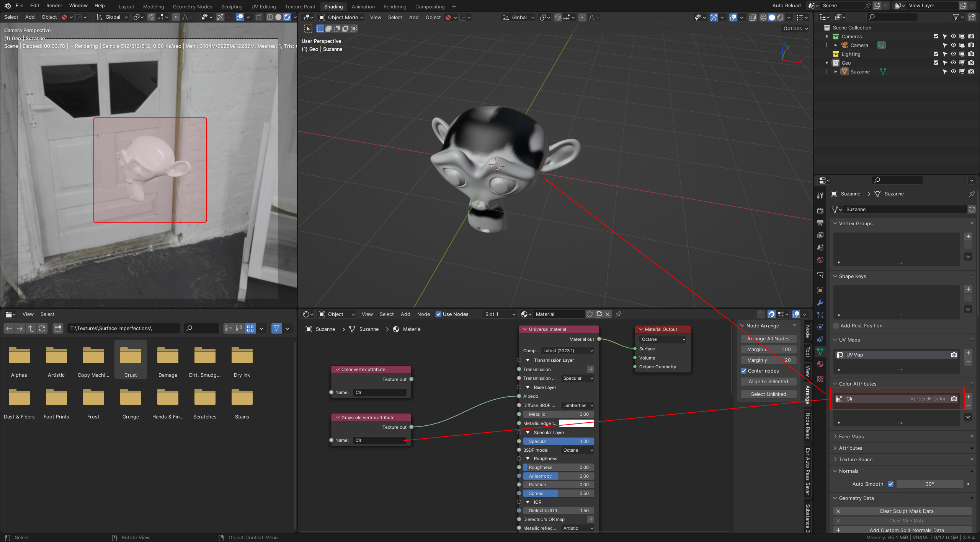Create new directory icon in file browser
The image size is (980, 542).
58,328
